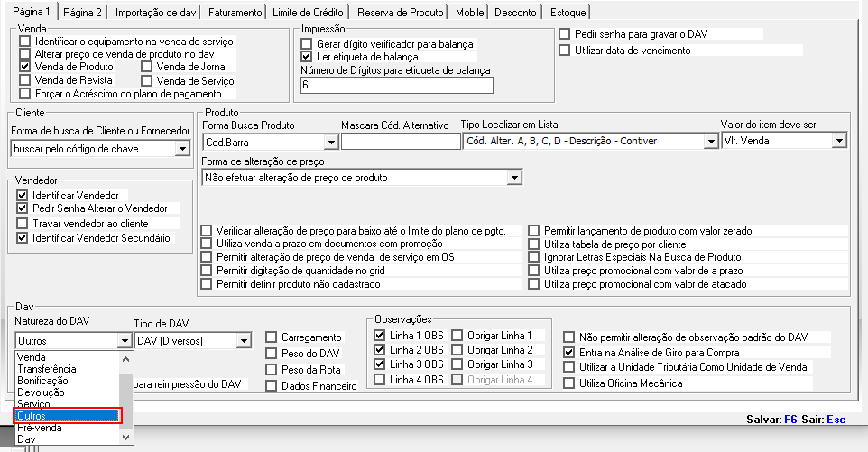Viewport: 868px width, 452px height.
Task: Switch to the Página 2 tab
Action: point(82,12)
